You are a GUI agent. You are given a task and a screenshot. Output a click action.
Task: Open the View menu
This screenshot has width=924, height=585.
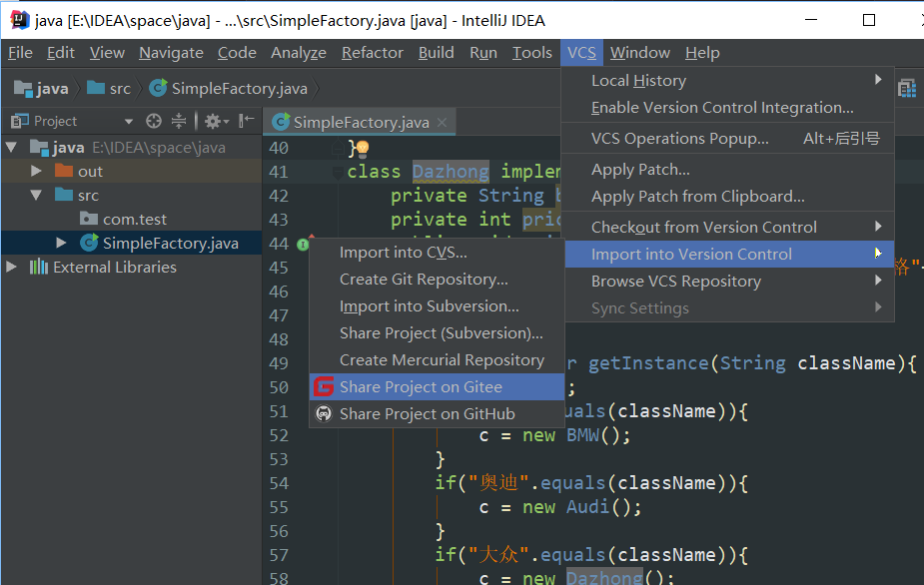[107, 53]
